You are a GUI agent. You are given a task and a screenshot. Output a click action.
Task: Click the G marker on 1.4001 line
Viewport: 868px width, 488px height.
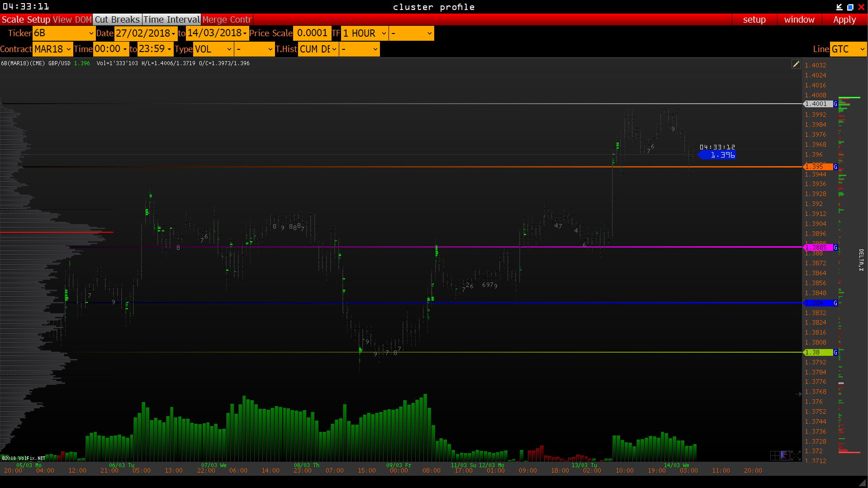click(x=835, y=104)
